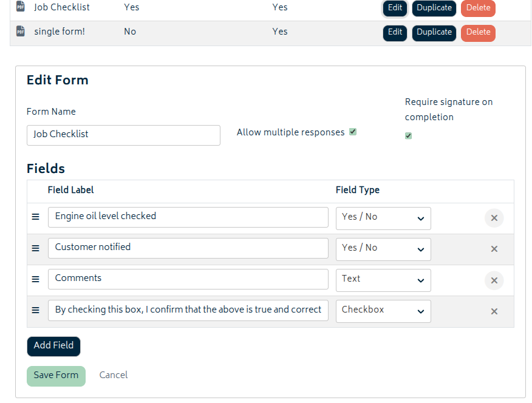Viewport: 532px width, 403px height.
Task: Remove the confirmation Checkbox field row
Action: coord(494,311)
